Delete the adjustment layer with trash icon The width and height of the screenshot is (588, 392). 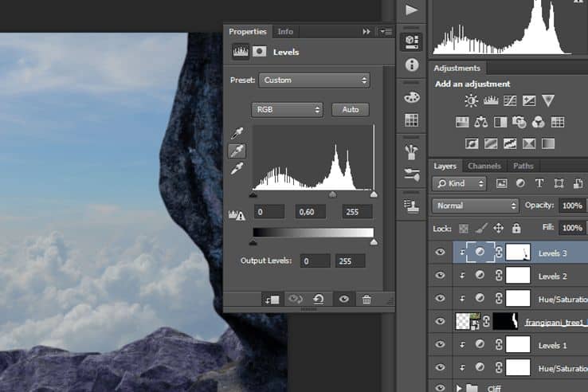[x=367, y=300]
